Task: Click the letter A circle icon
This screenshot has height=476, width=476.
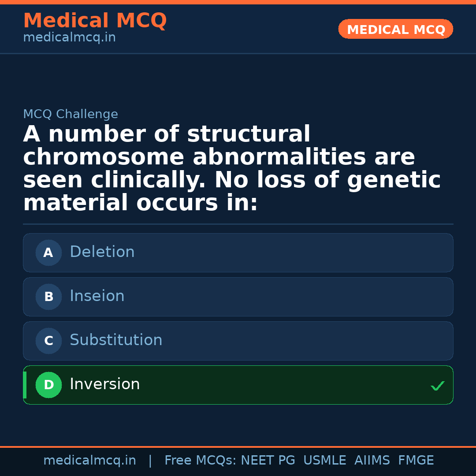Action: [x=48, y=253]
